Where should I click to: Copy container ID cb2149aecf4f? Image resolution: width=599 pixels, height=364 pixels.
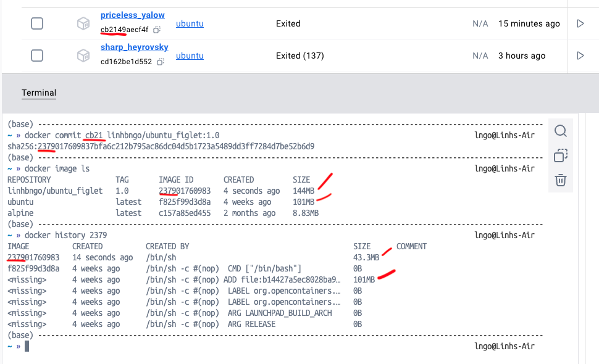[157, 30]
